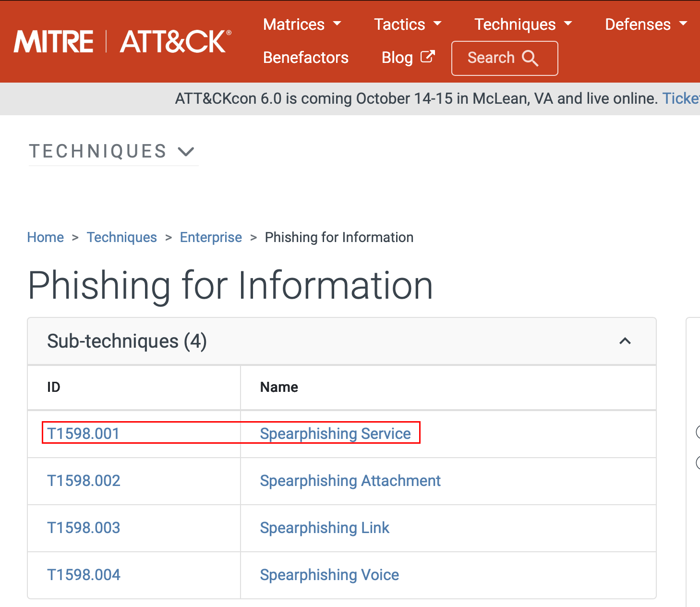Viewport: 700px width, 607px height.
Task: Navigate to Enterprise breadcrumb link
Action: click(x=211, y=237)
